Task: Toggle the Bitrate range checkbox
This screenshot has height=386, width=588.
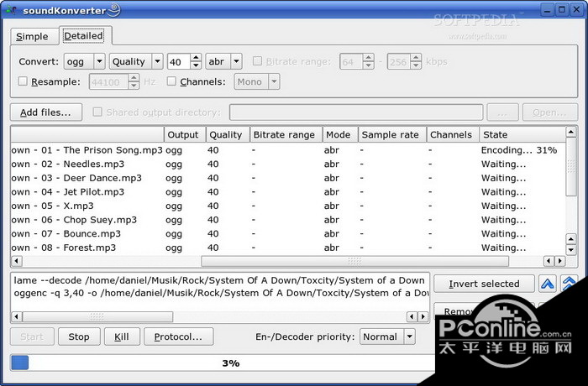Action: coord(257,61)
